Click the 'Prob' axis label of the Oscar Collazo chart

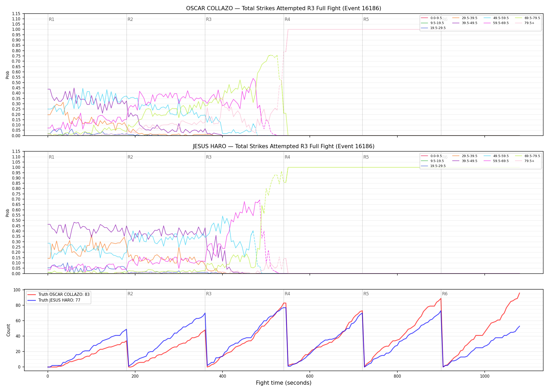[8, 75]
